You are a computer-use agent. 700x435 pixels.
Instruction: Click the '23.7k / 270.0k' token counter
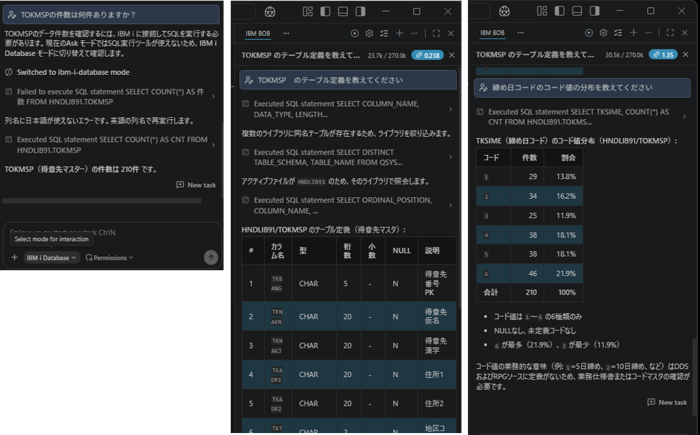click(x=387, y=55)
